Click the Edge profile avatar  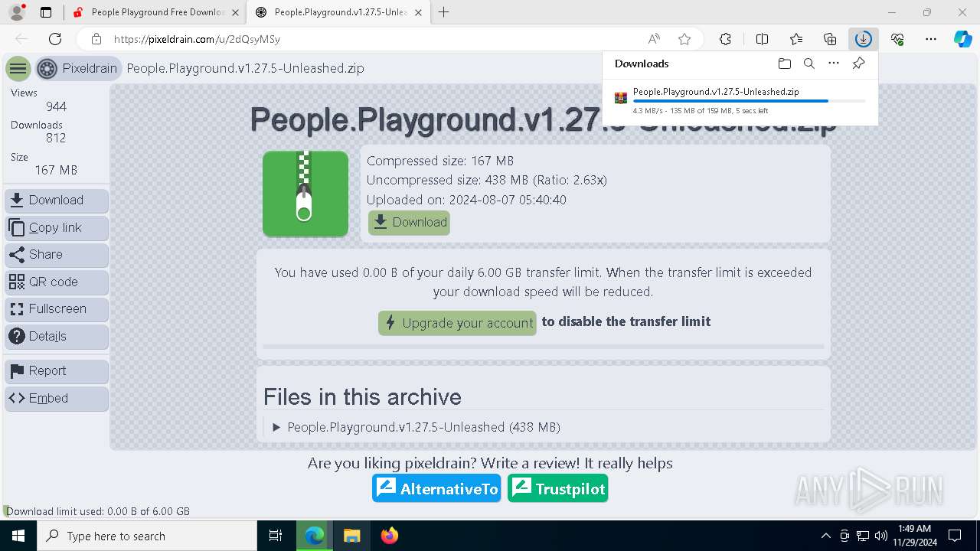[17, 12]
